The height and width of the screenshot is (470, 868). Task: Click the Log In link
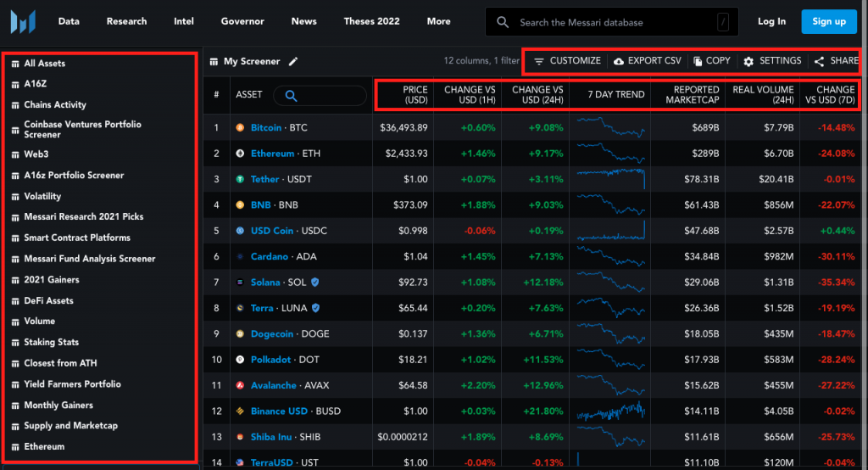pos(771,21)
